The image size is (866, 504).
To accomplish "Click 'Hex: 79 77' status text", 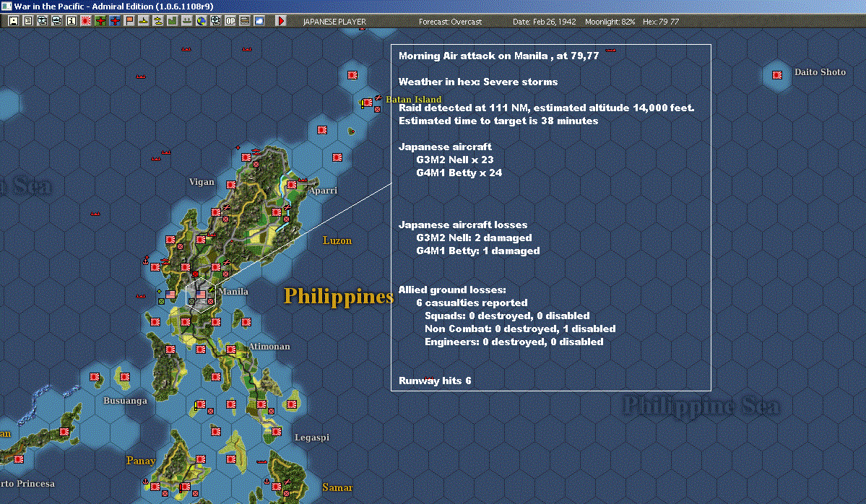I will click(661, 22).
